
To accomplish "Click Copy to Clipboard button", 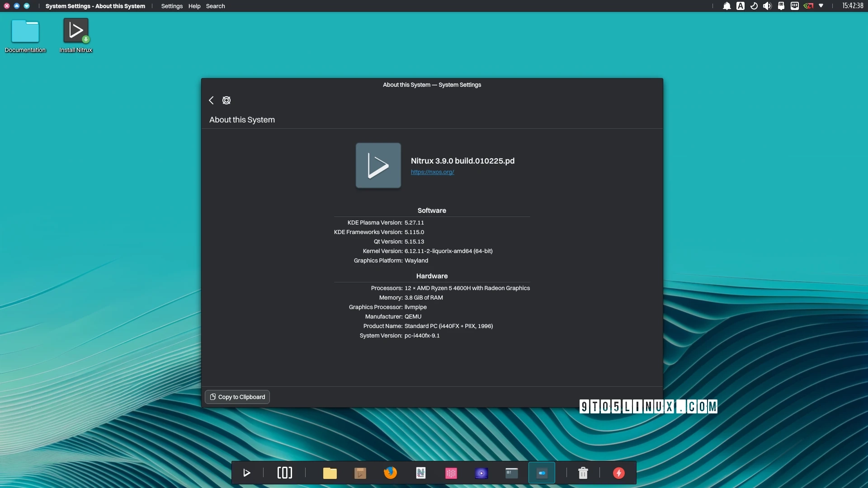I will click(237, 396).
